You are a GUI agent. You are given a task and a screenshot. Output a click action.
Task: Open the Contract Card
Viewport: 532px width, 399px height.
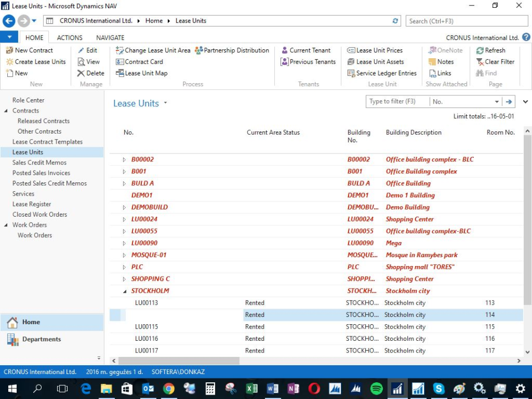tap(140, 62)
